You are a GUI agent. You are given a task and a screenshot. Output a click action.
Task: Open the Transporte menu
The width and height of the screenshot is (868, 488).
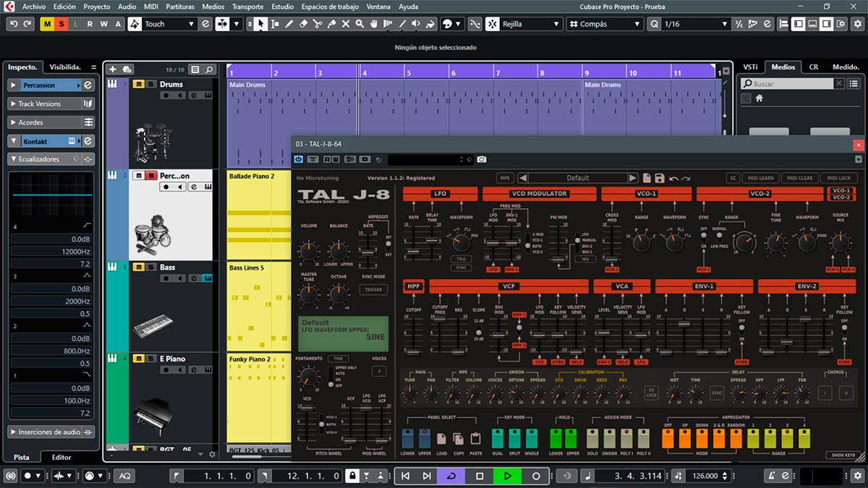coord(247,7)
